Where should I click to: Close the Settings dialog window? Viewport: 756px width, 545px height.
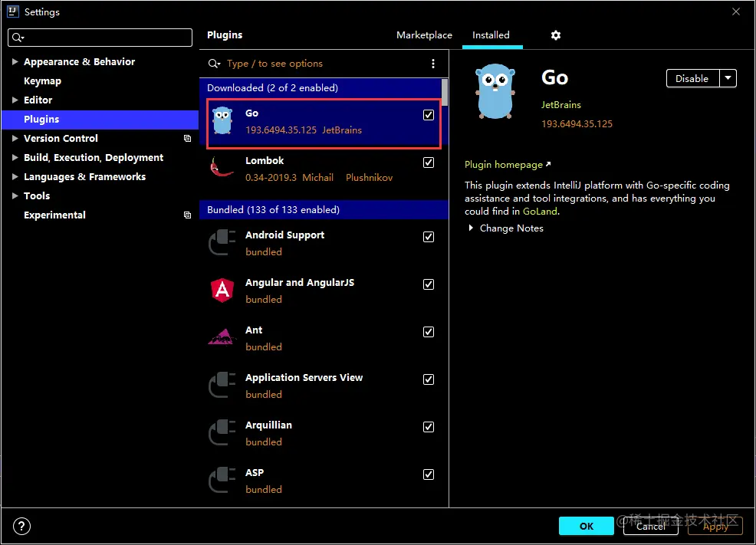(x=736, y=11)
